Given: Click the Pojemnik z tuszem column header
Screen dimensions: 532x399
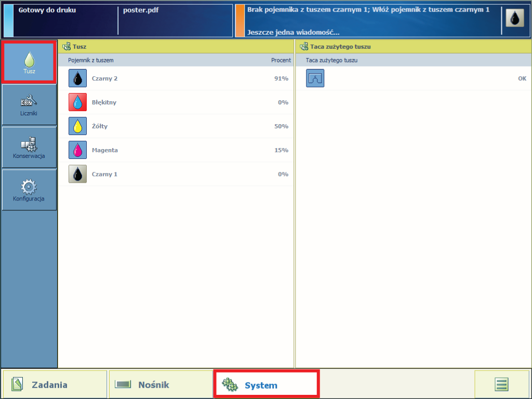Looking at the screenshot, I should [x=90, y=60].
